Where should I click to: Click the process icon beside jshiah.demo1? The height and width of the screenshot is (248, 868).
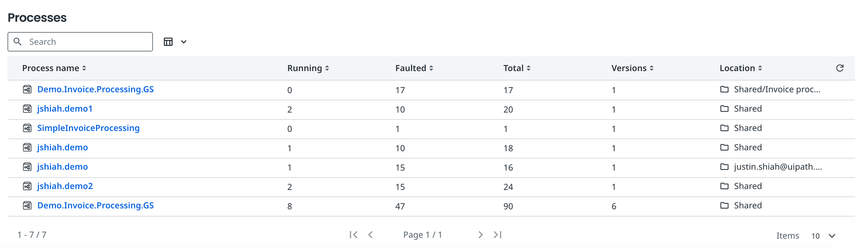coord(27,109)
